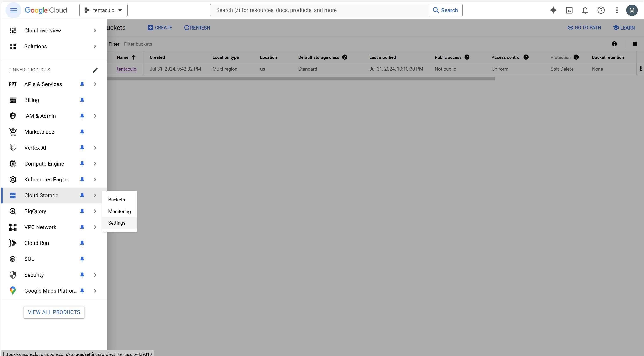The image size is (644, 356).
Task: Expand APIs & Services submenu chevron
Action: click(95, 84)
